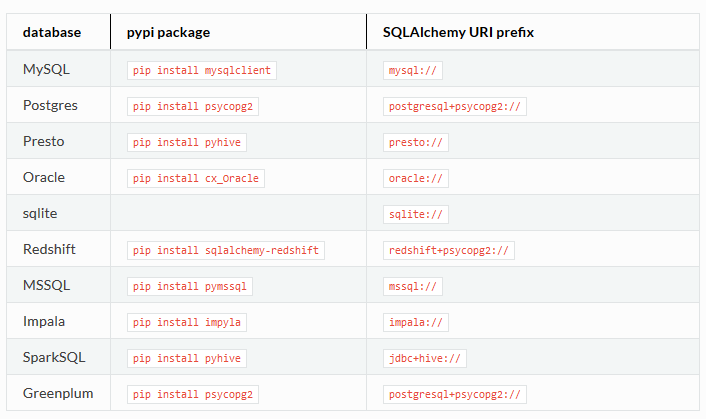
Task: Click the 'impala://' URI prefix
Action: click(416, 323)
